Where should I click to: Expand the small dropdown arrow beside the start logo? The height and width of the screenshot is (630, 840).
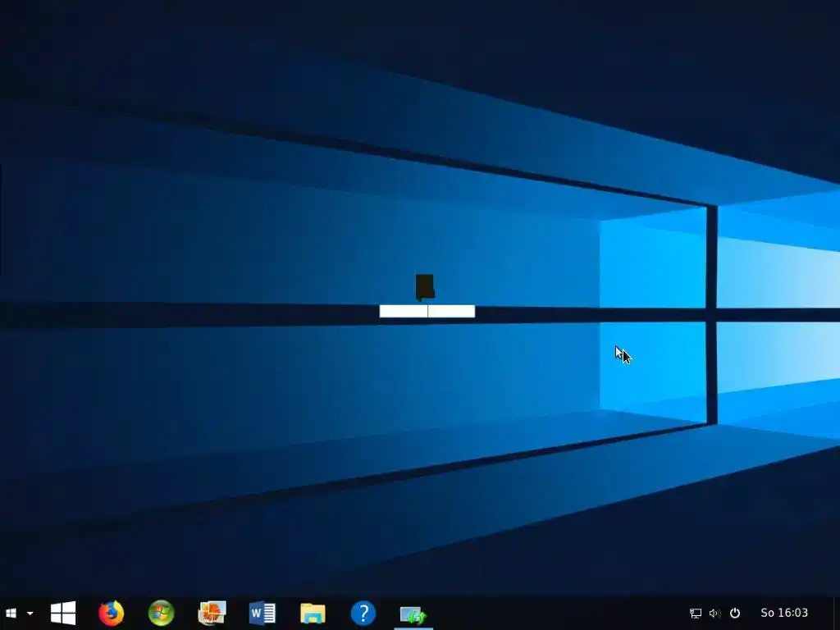[30, 614]
